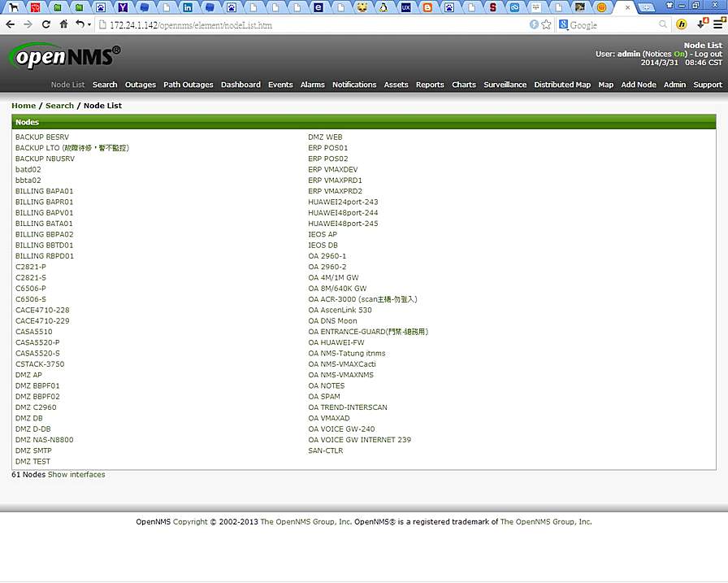Click the undo closed tab arrow

coord(80,24)
